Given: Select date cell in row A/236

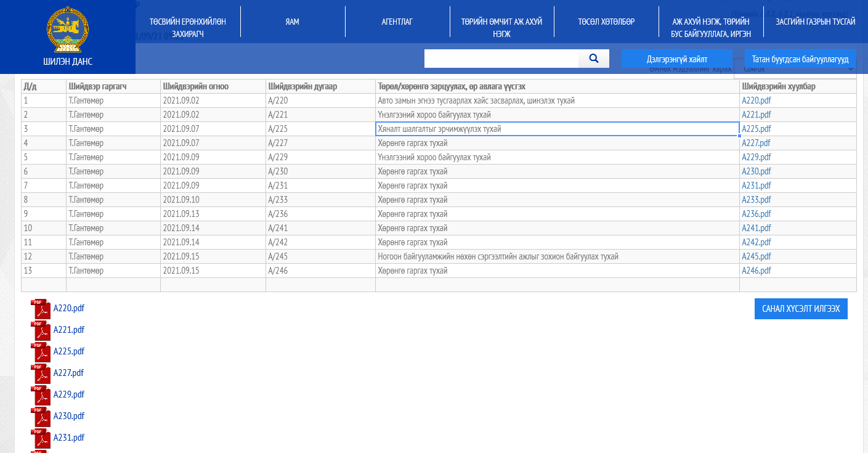Looking at the screenshot, I should click(x=213, y=214).
